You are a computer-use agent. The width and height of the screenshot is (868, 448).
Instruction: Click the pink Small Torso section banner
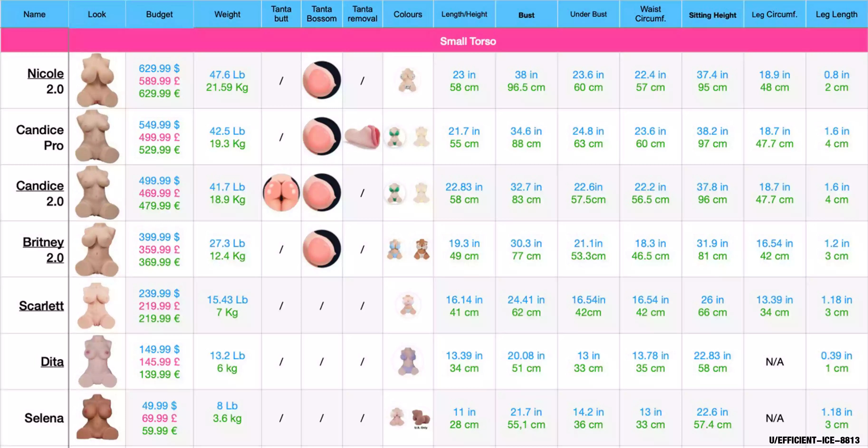(x=468, y=41)
